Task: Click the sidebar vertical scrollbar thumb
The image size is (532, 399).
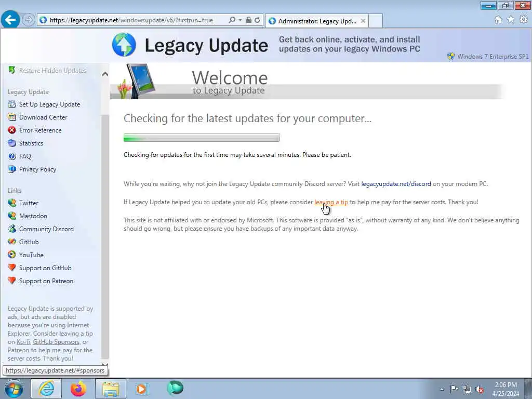Action: [x=105, y=236]
